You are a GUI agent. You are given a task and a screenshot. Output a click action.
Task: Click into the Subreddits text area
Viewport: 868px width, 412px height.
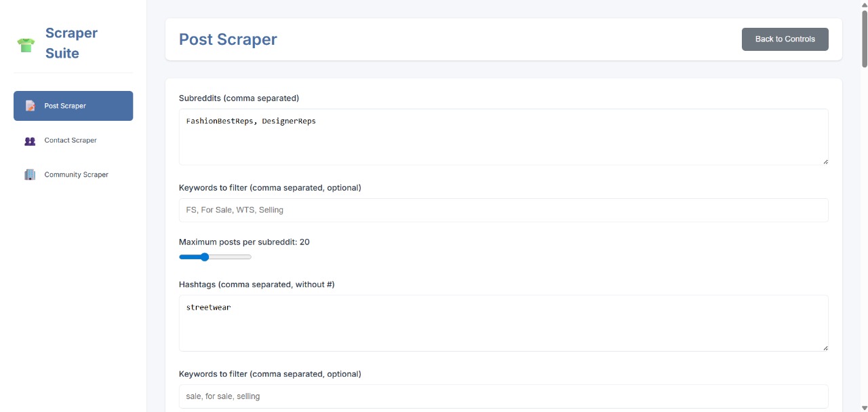click(x=503, y=136)
